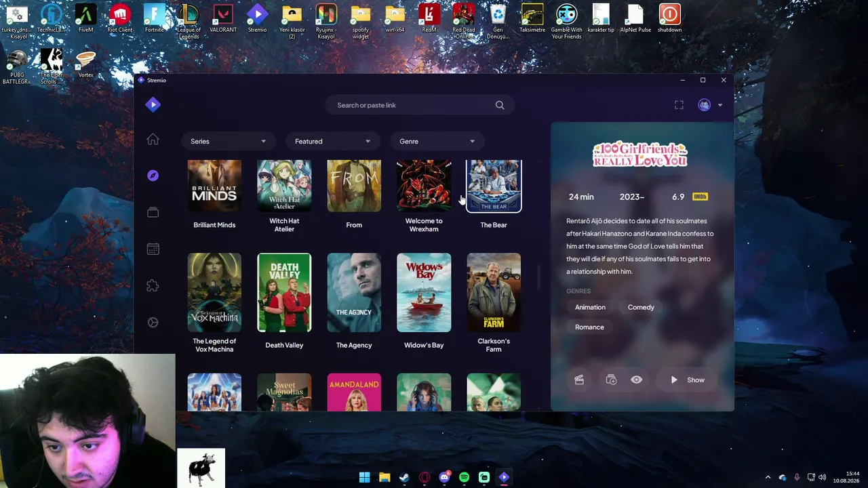Open Discord from the taskbar
868x488 pixels.
tap(444, 478)
